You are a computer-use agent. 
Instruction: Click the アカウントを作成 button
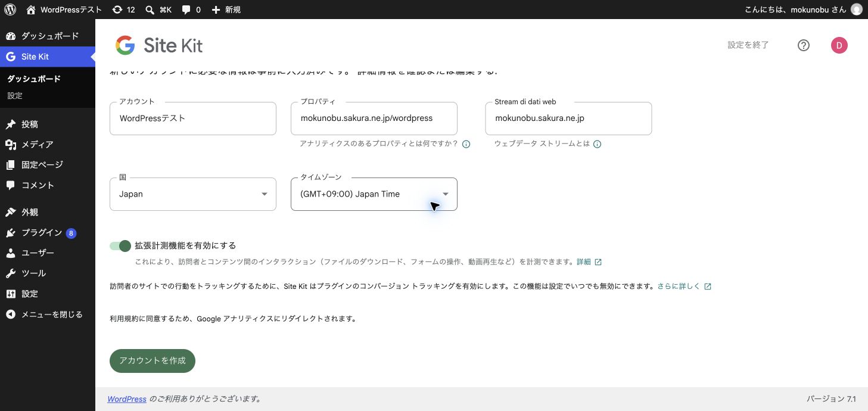153,361
